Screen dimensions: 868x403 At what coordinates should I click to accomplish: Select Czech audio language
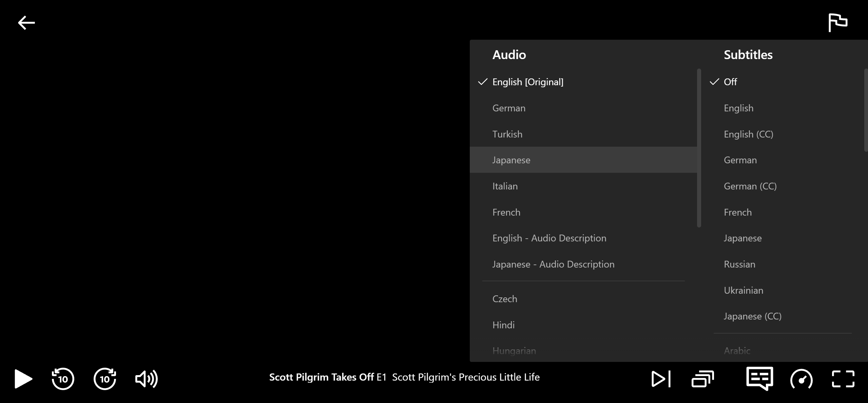505,299
